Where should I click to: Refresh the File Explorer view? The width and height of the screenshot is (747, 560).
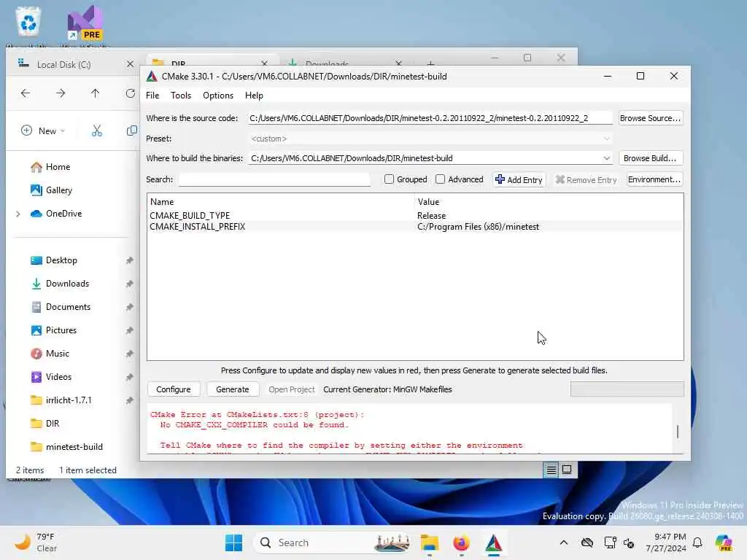[130, 93]
